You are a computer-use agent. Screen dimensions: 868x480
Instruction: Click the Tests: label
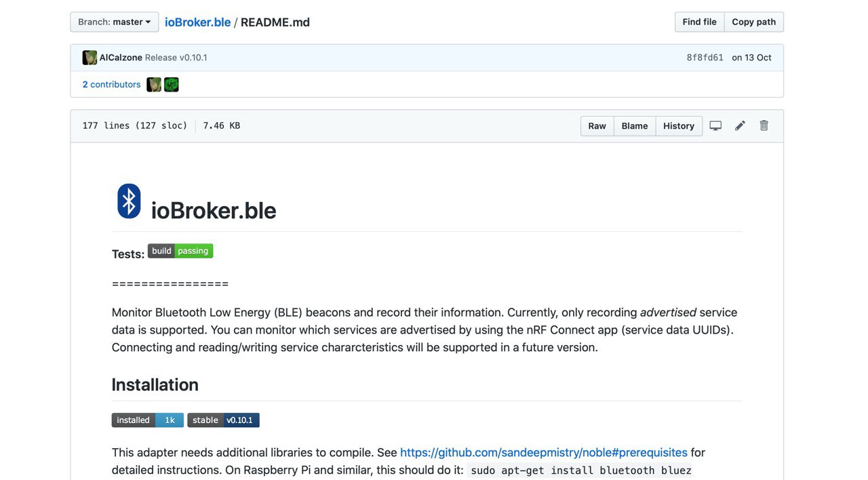point(128,254)
